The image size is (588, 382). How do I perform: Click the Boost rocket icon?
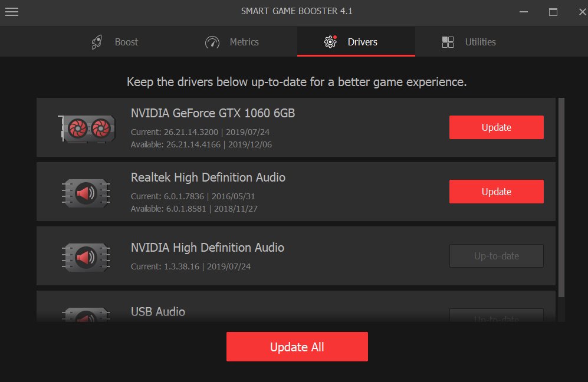pos(98,42)
